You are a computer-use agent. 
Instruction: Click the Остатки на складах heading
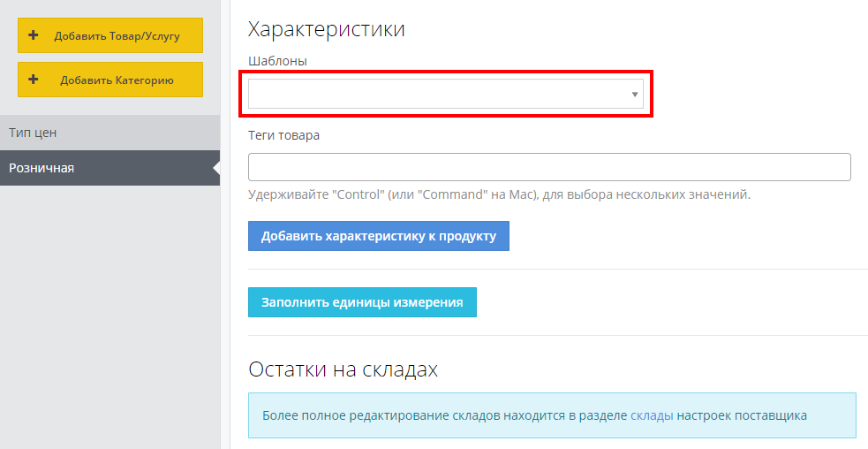point(343,369)
